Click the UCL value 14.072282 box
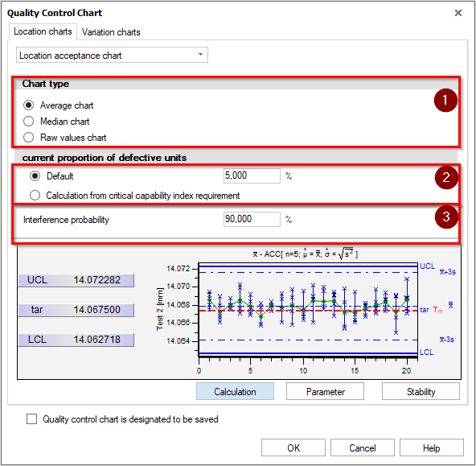This screenshot has width=476, height=466. pos(76,280)
